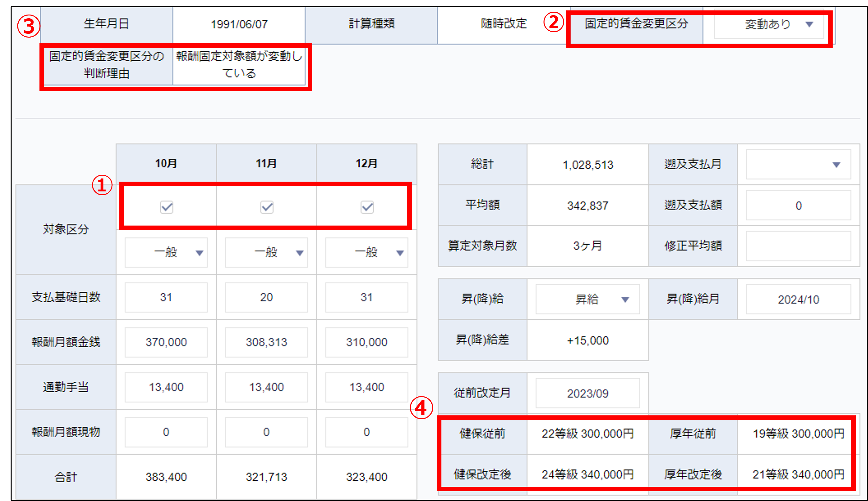Image resolution: width=868 pixels, height=501 pixels.
Task: Open the 固定的賃金変更区分 dropdown
Action: 769,24
